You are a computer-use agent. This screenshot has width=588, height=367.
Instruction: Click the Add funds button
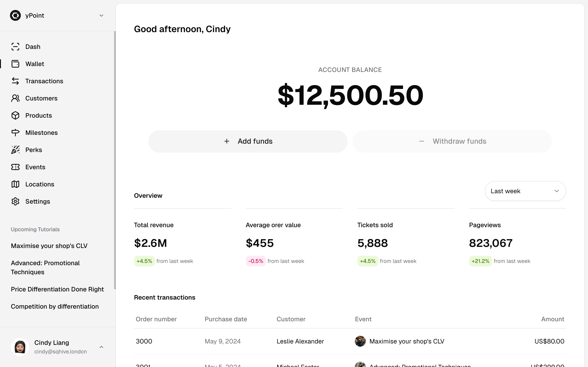[x=248, y=141]
